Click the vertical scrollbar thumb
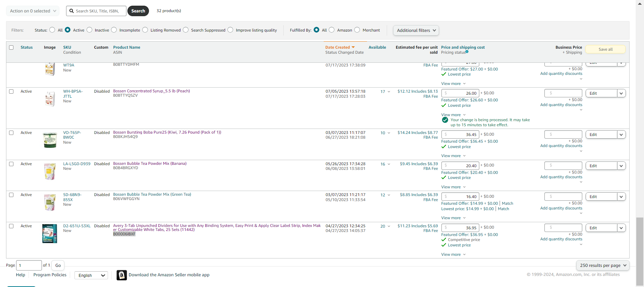The width and height of the screenshot is (644, 287). (x=640, y=252)
